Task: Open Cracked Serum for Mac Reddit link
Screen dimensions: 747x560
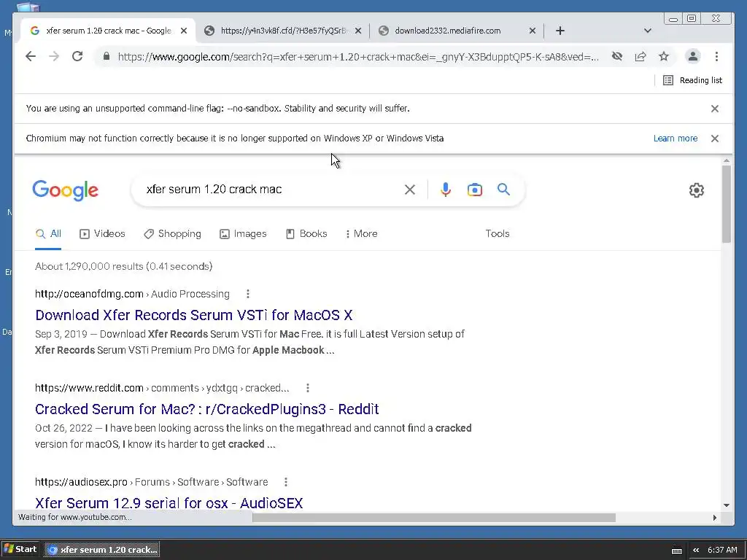Action: 206,409
